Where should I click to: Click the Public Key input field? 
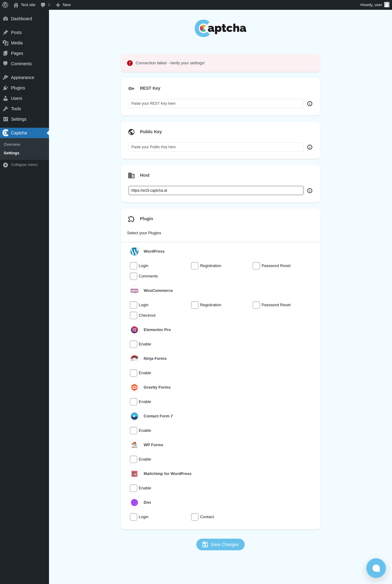pyautogui.click(x=216, y=147)
